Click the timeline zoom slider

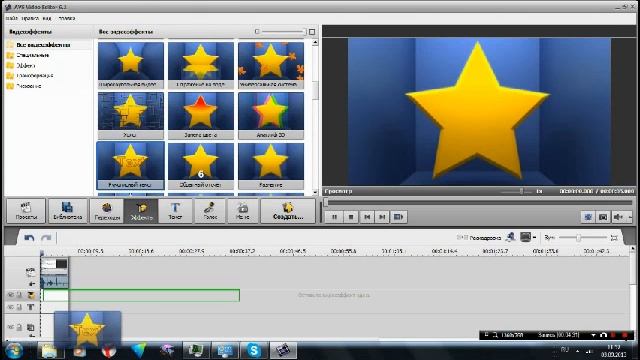(583, 238)
